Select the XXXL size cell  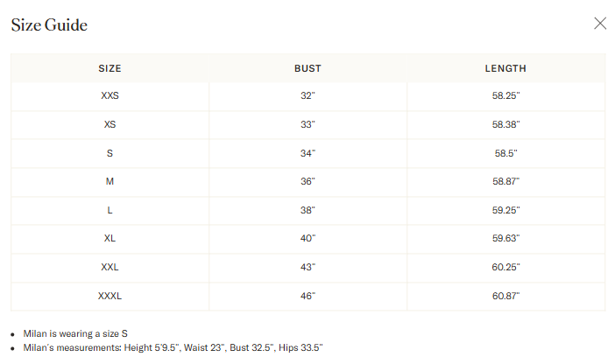(x=110, y=296)
